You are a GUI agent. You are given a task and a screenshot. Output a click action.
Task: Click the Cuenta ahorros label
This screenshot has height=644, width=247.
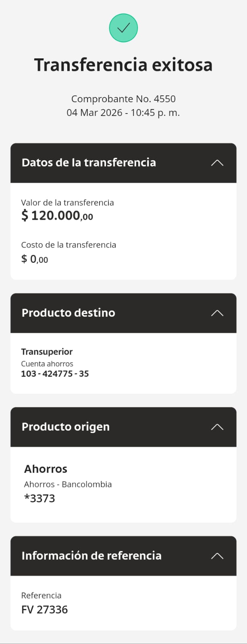tap(47, 364)
